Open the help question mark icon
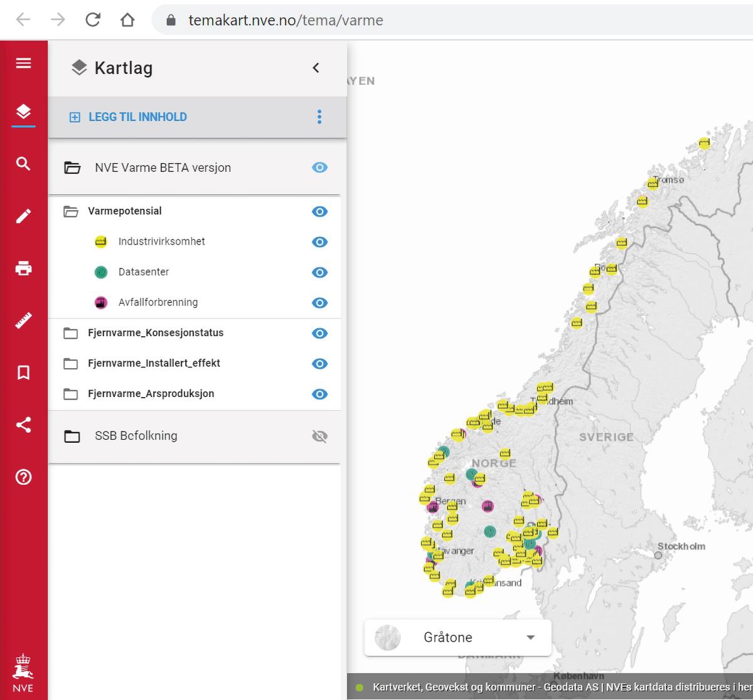 (23, 477)
